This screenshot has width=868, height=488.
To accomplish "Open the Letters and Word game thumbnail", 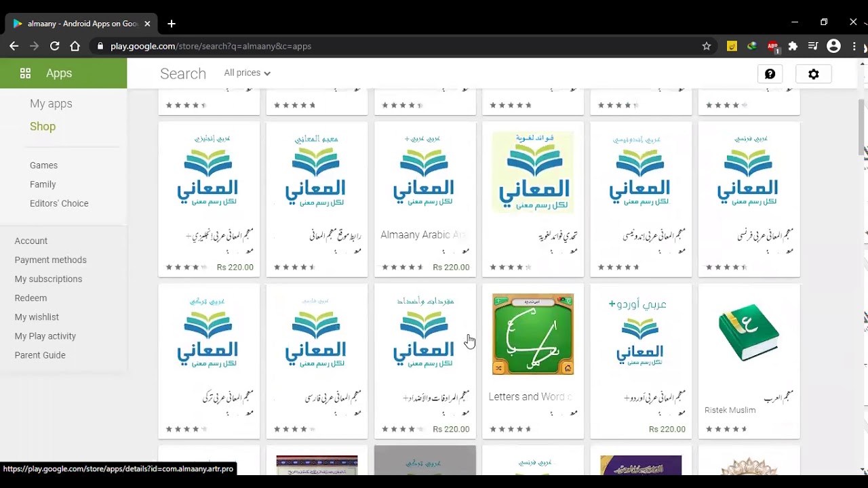I will (x=533, y=334).
